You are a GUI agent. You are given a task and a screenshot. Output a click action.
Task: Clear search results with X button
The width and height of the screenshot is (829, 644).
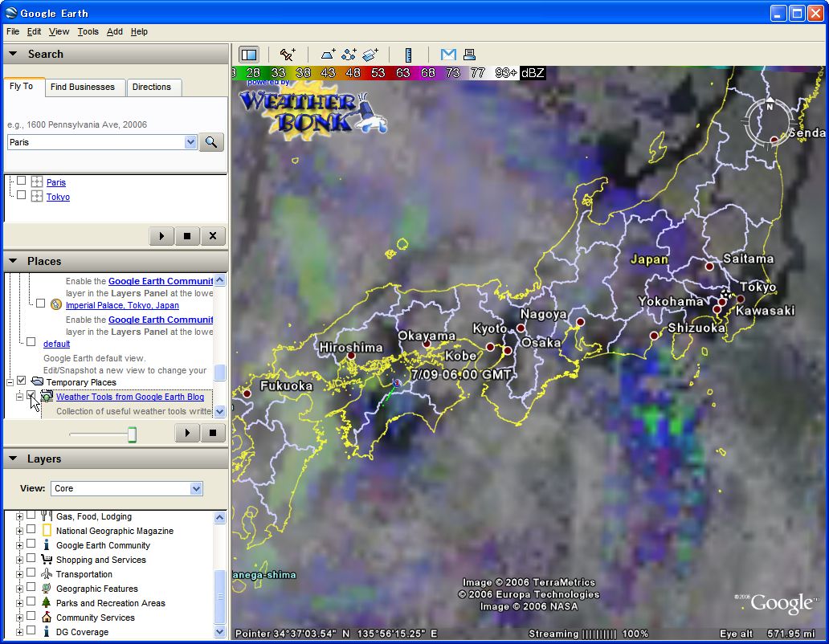[213, 236]
